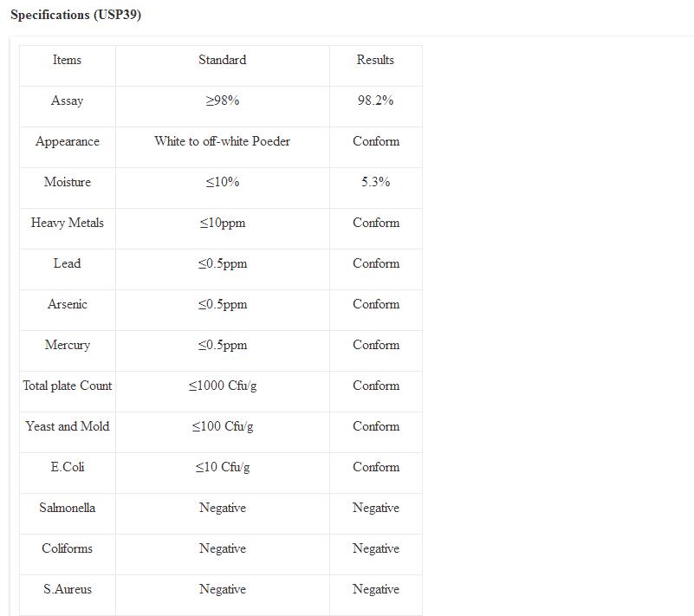Click the White to off-white Poeder cell
Image resolution: width=694 pixels, height=616 pixels.
pos(222,141)
